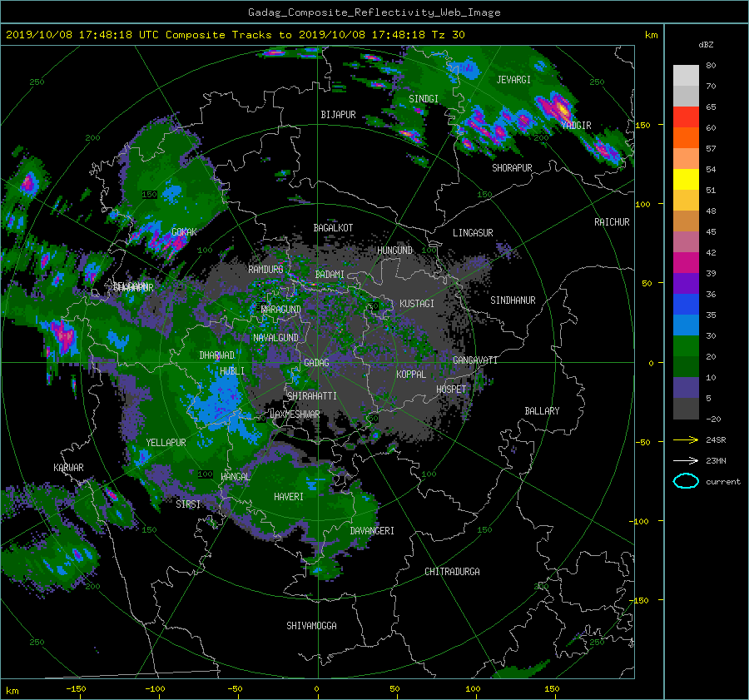Screen dimensions: 749x700
Task: Click the NAVALGUND city label
Action: [275, 338]
